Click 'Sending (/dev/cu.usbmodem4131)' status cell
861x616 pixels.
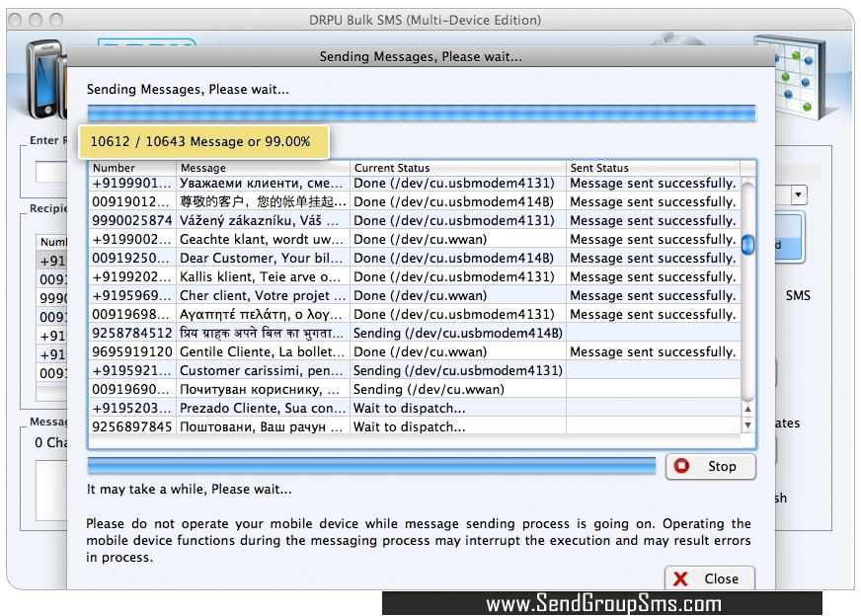458,370
